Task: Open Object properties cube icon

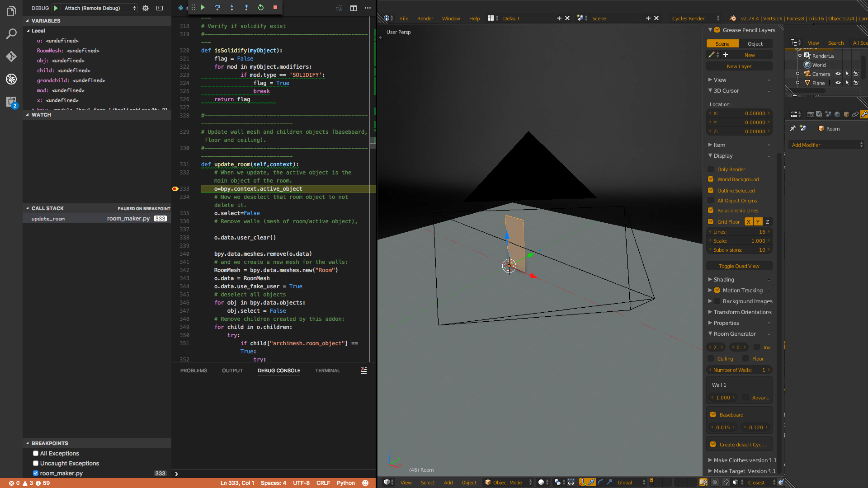Action: (846, 114)
